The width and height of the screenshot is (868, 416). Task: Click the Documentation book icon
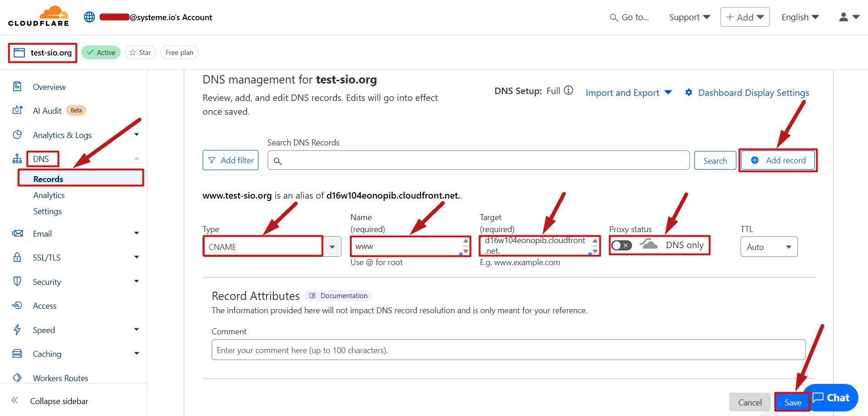(x=313, y=296)
